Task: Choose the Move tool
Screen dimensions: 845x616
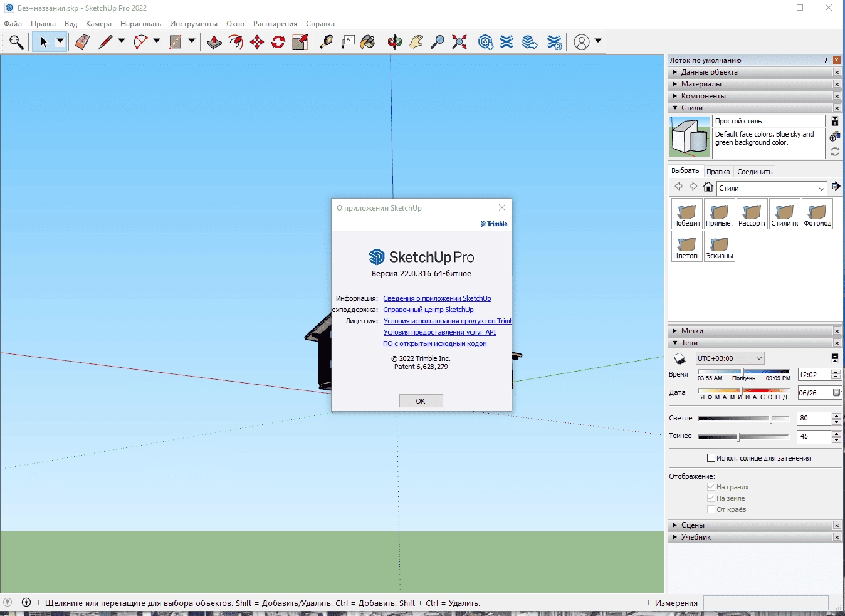Action: [257, 42]
